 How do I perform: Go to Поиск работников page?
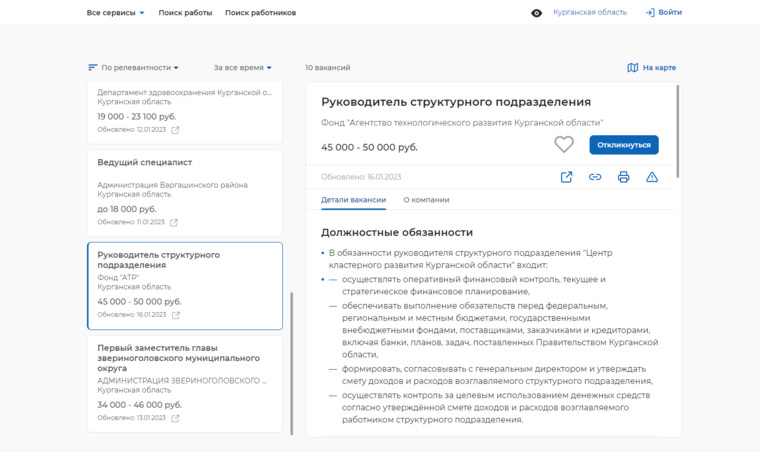tap(260, 13)
